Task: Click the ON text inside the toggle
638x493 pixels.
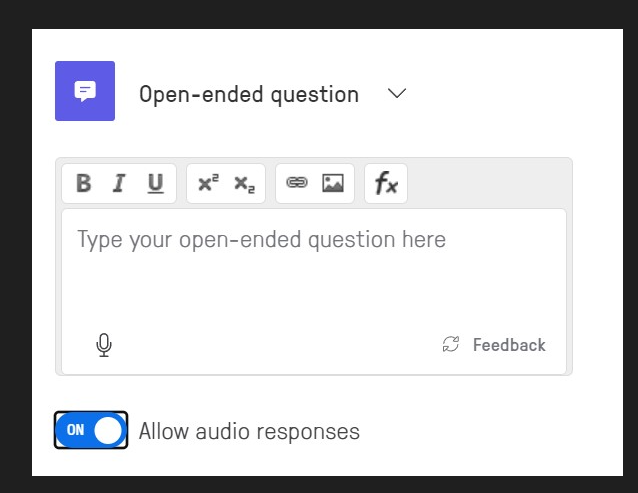Action: click(x=75, y=431)
